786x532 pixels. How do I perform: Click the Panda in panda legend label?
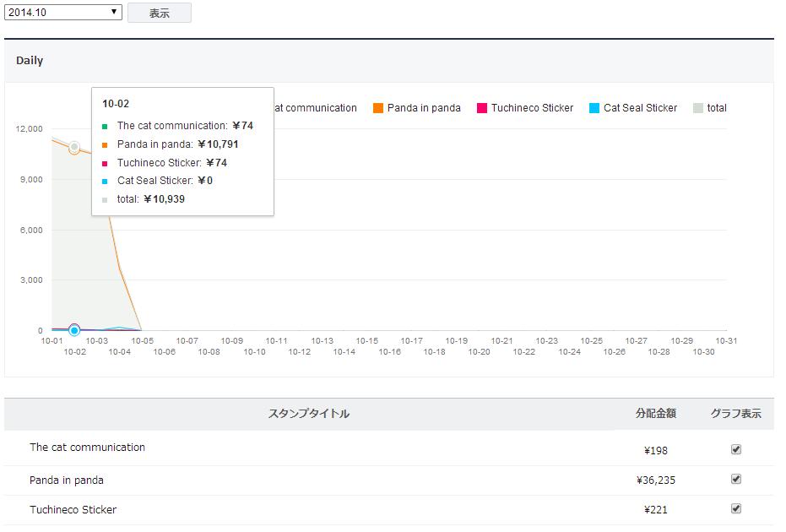(x=424, y=108)
